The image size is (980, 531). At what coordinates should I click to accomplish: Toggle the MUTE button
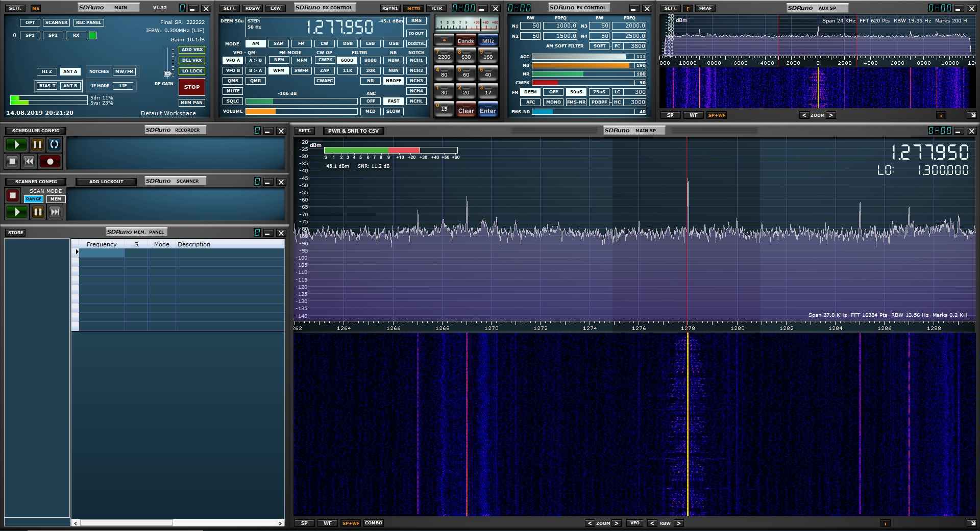point(233,91)
